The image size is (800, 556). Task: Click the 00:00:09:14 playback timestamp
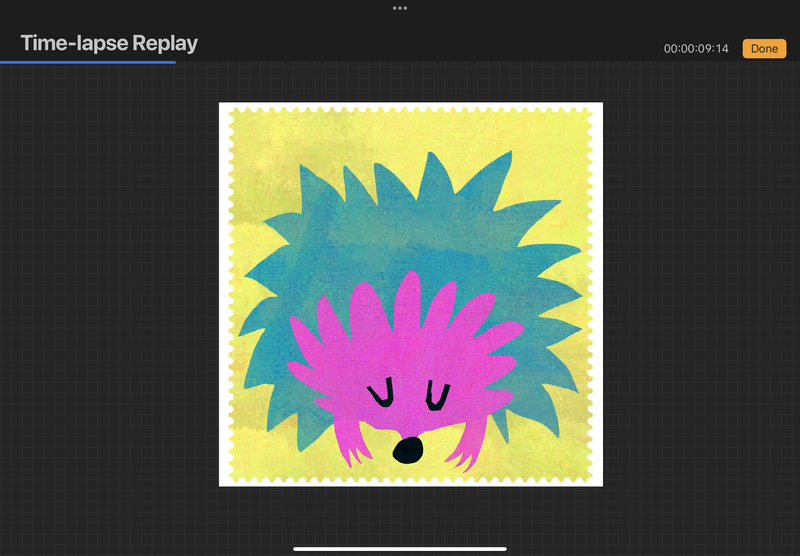coord(696,49)
